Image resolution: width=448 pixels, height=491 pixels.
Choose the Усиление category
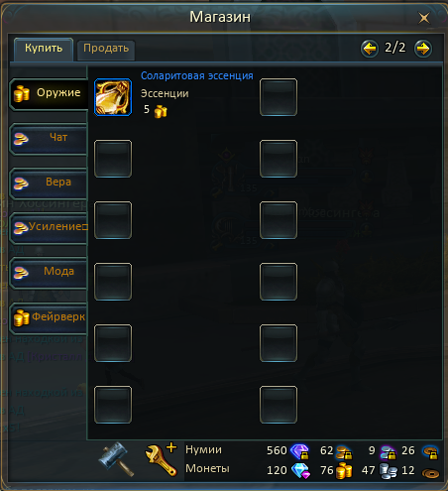49,227
